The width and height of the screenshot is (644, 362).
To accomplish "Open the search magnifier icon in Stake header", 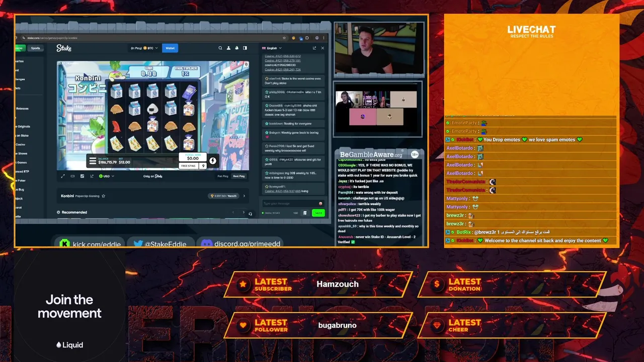I will 220,48.
